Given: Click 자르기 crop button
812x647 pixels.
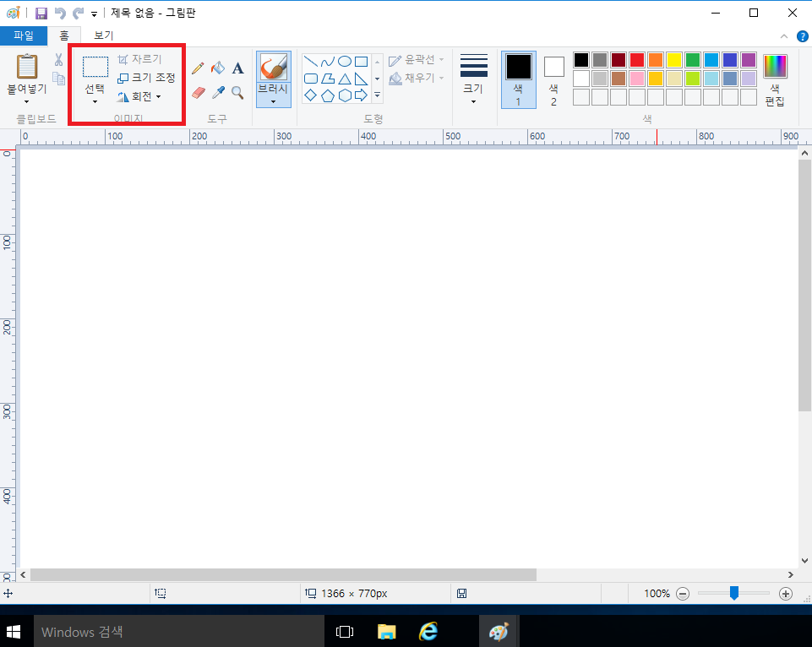Looking at the screenshot, I should click(139, 59).
